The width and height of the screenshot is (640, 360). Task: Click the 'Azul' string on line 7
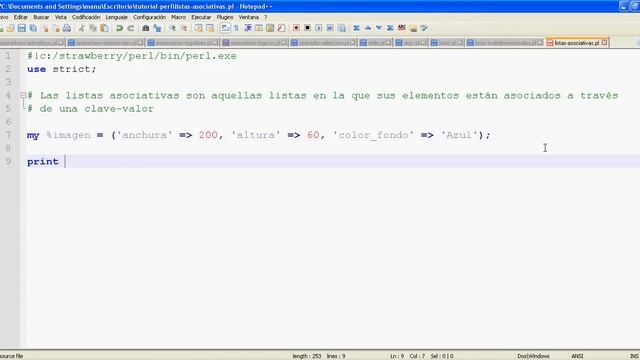coord(459,135)
